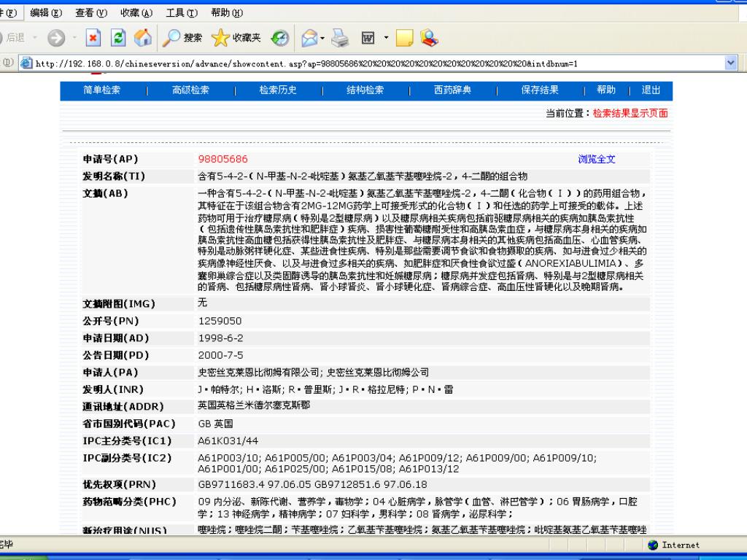Refresh the page with green arrows icon
Image resolution: width=747 pixels, height=560 pixels.
point(117,38)
